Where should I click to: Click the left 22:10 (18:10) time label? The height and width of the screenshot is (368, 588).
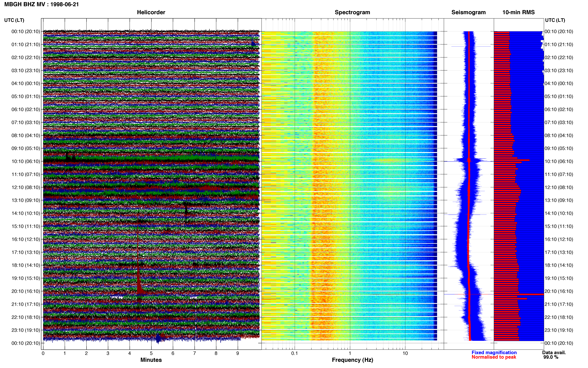26,317
